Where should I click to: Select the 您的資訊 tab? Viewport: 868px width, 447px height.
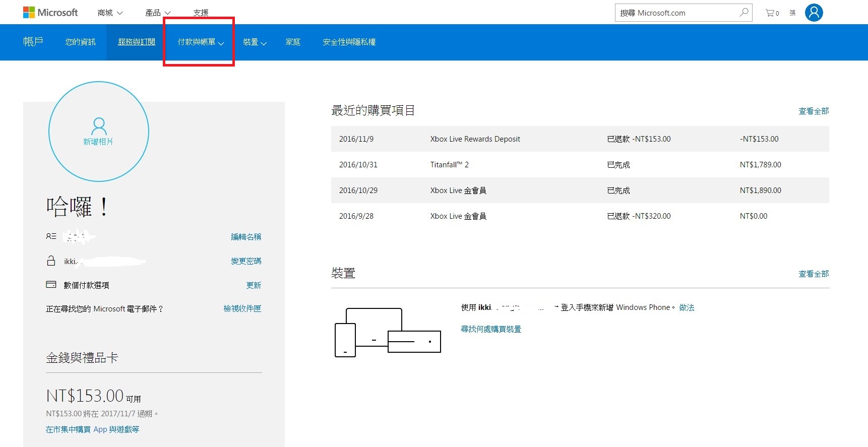pos(80,42)
